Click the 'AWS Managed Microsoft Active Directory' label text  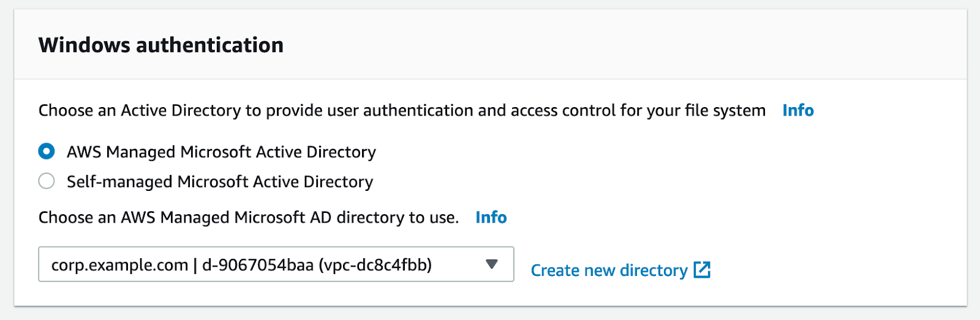tap(221, 152)
